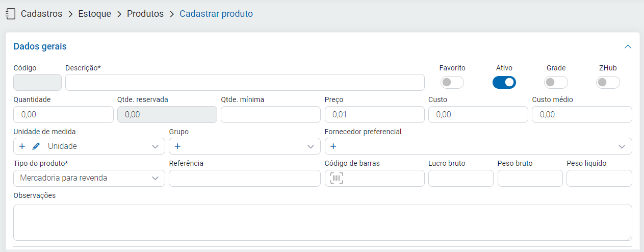Image resolution: width=644 pixels, height=252 pixels.
Task: Open Fornecedor preferencial dropdown arrow
Action: (622, 146)
